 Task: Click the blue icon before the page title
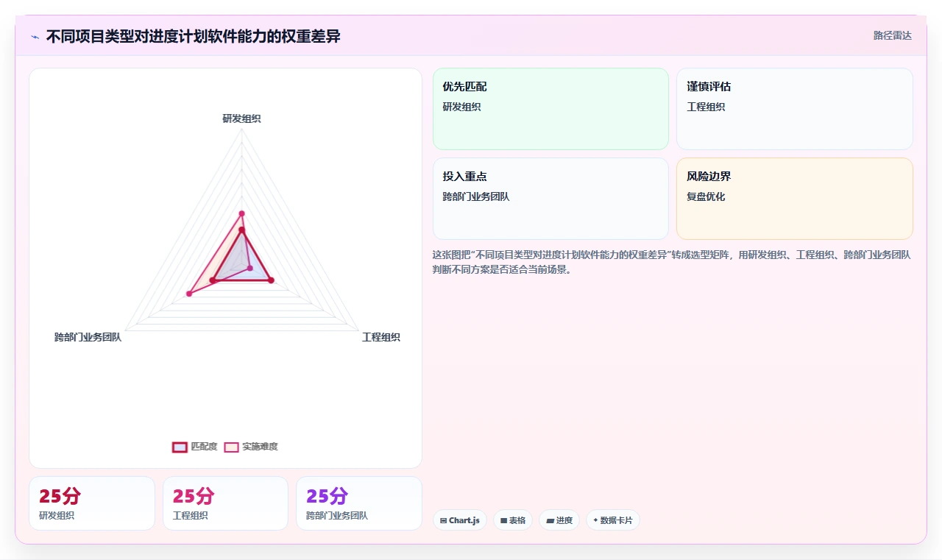35,36
